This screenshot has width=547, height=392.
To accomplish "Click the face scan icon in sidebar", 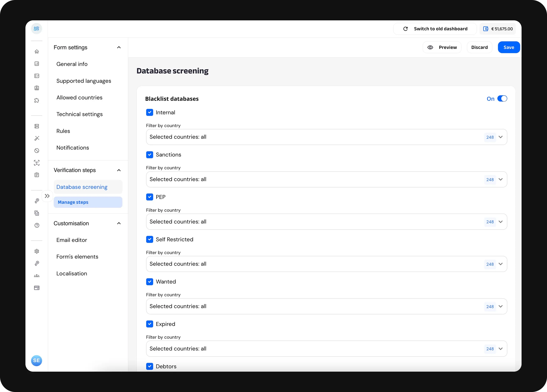I will point(37,162).
